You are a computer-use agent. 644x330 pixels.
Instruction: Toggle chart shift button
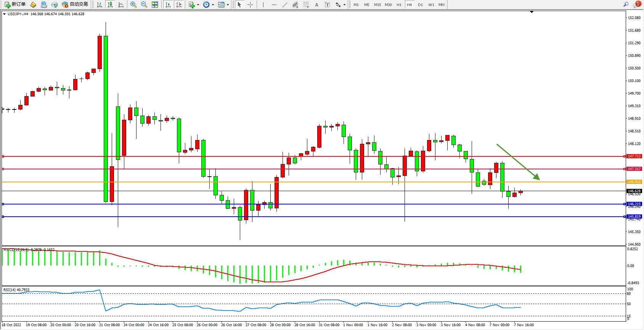tap(178, 5)
